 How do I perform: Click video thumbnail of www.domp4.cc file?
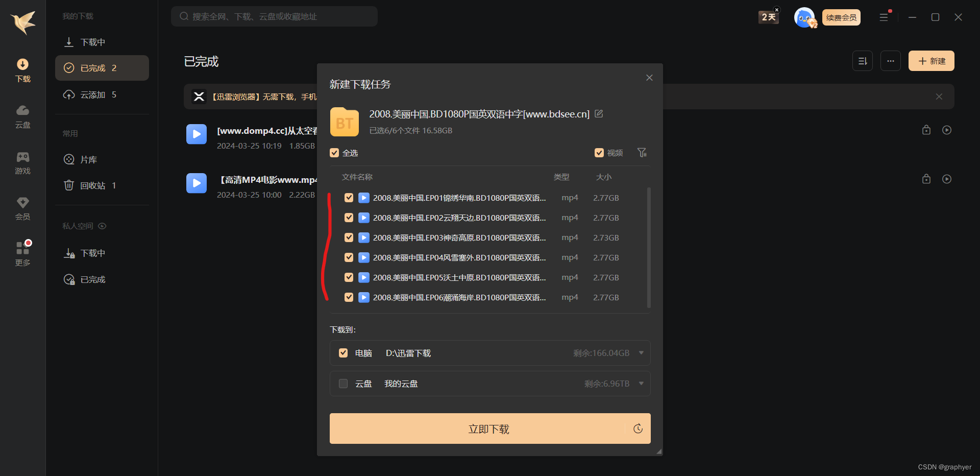(197, 134)
